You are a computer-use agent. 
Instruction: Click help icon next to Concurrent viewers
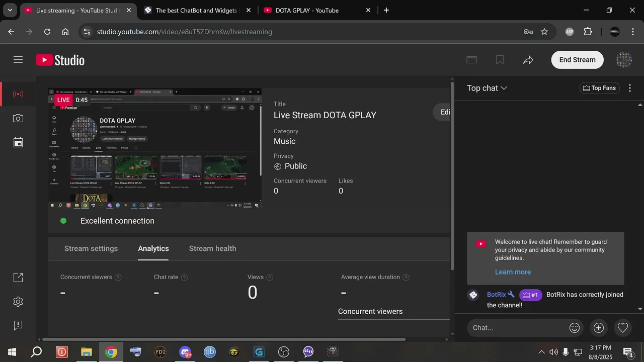pyautogui.click(x=118, y=278)
